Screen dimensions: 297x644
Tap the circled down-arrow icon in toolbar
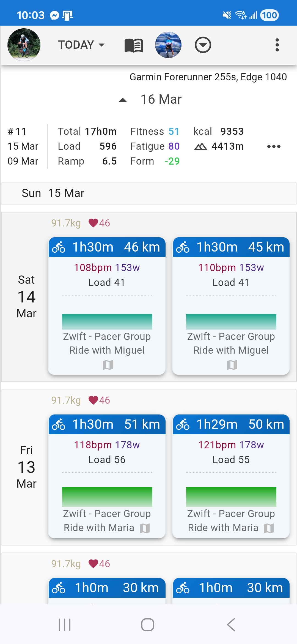[203, 45]
